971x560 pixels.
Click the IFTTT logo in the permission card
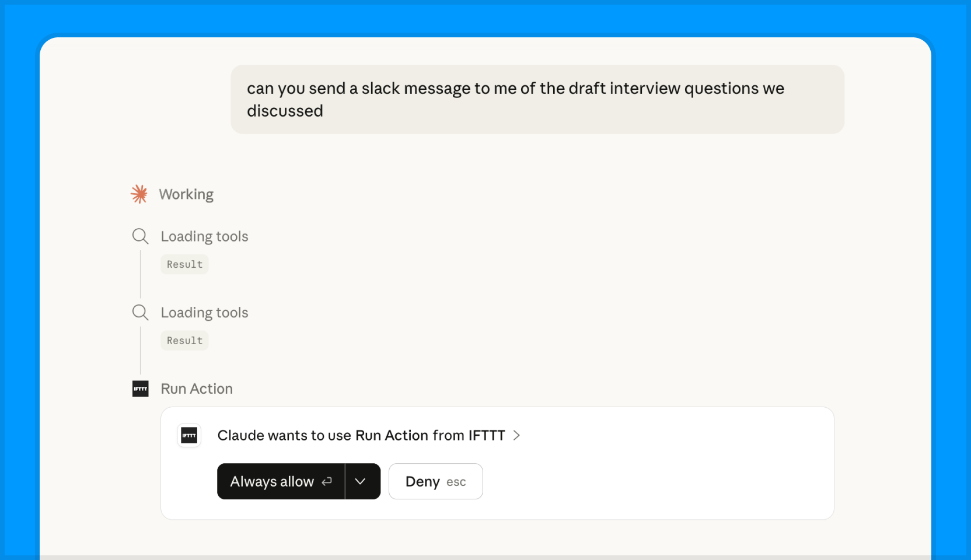188,435
